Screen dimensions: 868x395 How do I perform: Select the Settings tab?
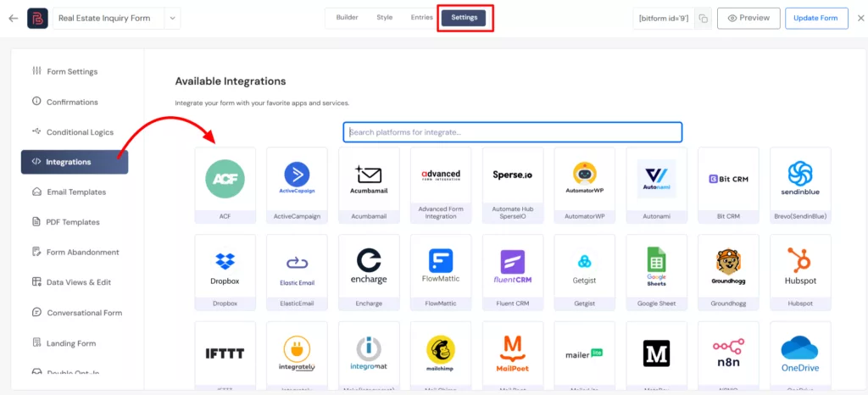(464, 19)
